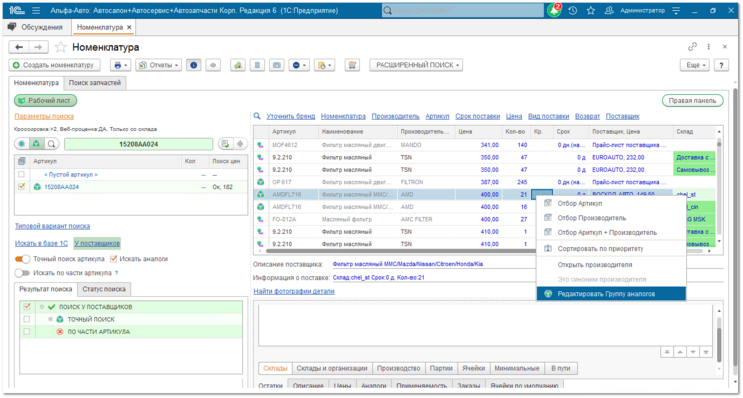The width and height of the screenshot is (743, 398).
Task: Click the green house toolbar icon
Action: coord(237,65)
